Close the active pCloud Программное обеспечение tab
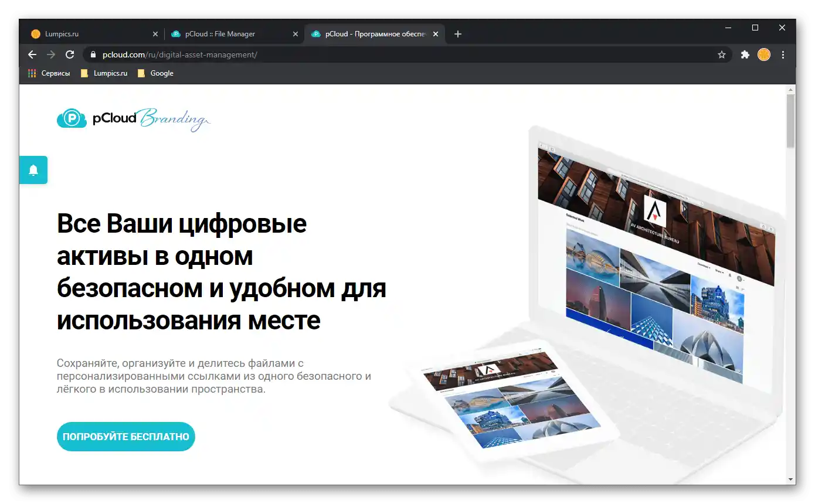 click(436, 34)
